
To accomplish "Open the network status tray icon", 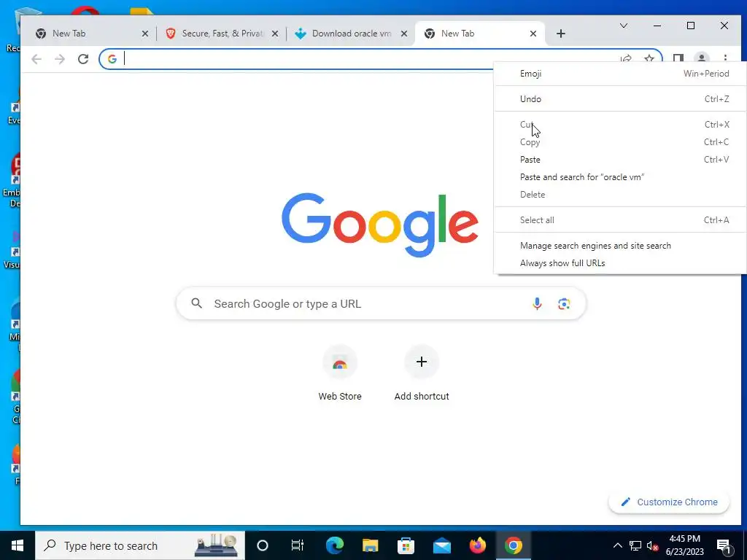I will point(635,545).
